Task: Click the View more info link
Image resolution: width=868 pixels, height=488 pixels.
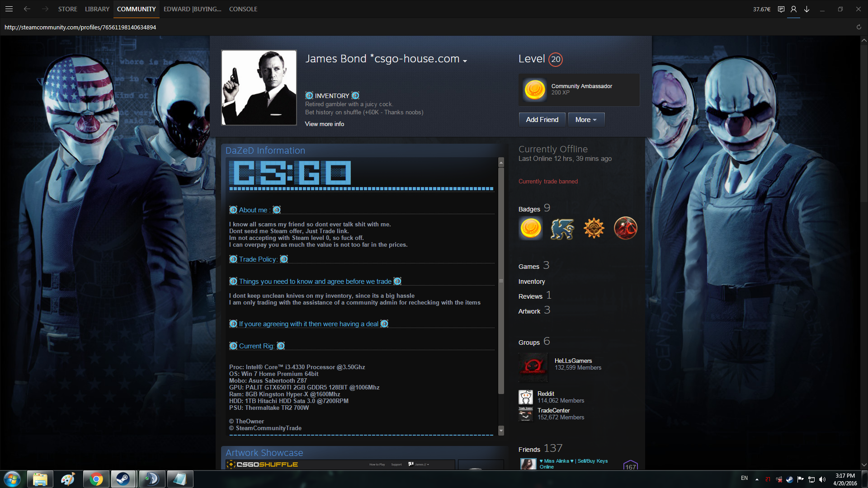Action: click(324, 124)
